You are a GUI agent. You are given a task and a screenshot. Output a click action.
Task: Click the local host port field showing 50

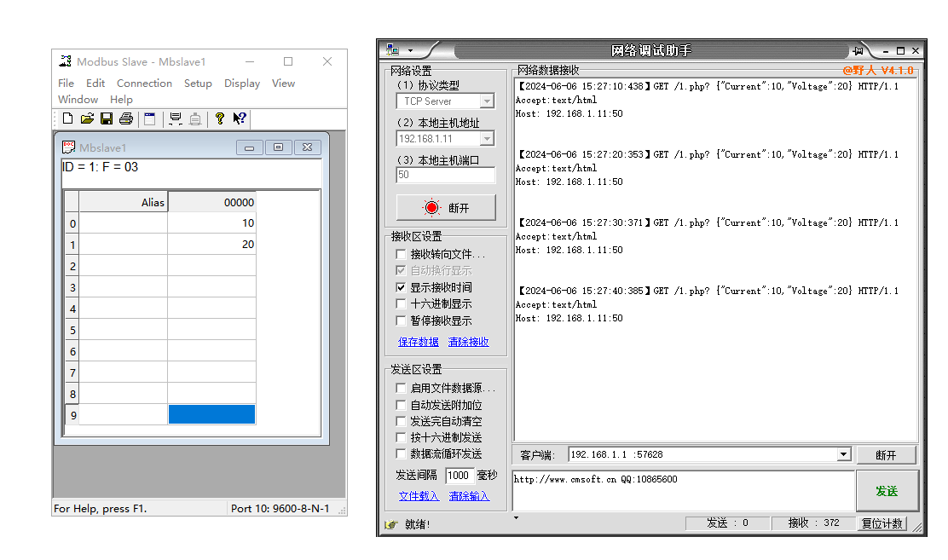[446, 175]
